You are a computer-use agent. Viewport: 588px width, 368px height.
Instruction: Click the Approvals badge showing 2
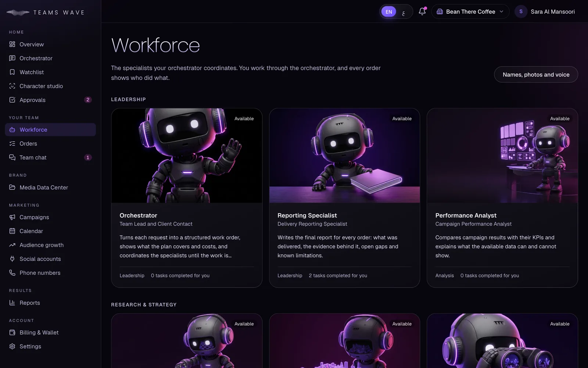[x=88, y=100]
